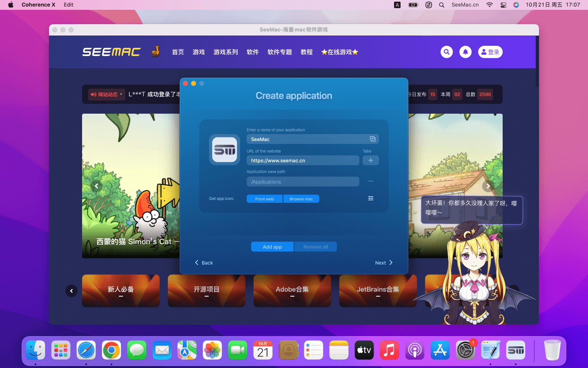Open the 教程 navigation item
This screenshot has height=368, width=588.
[x=307, y=52]
